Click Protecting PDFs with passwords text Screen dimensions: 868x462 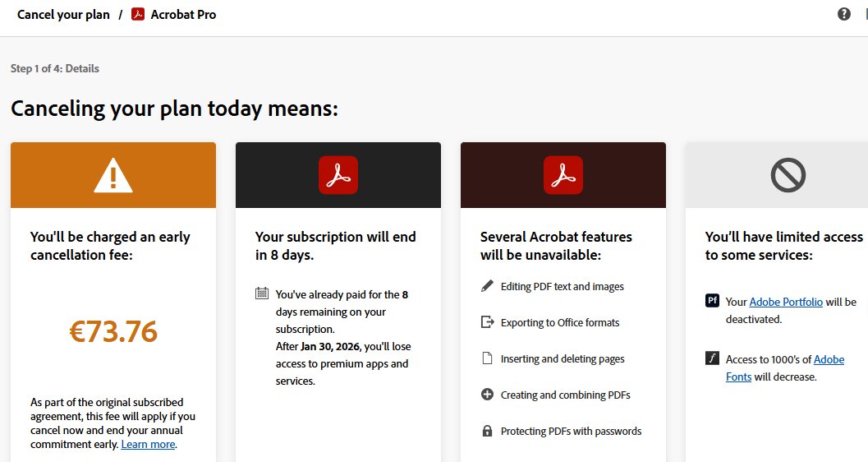tap(572, 431)
